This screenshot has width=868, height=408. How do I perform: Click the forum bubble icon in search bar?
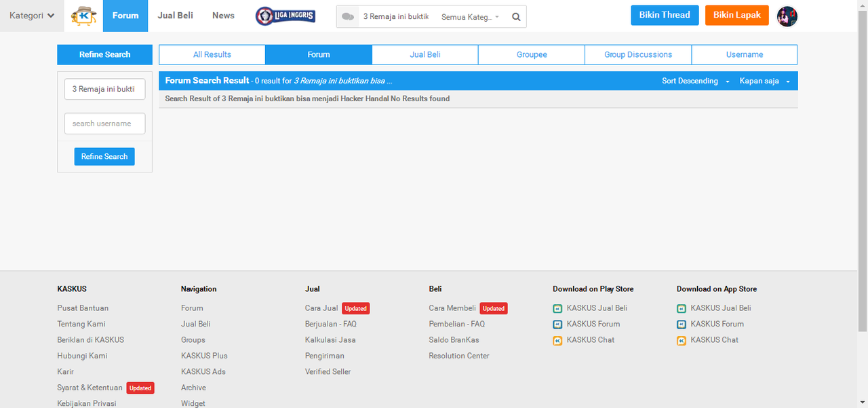pos(348,16)
